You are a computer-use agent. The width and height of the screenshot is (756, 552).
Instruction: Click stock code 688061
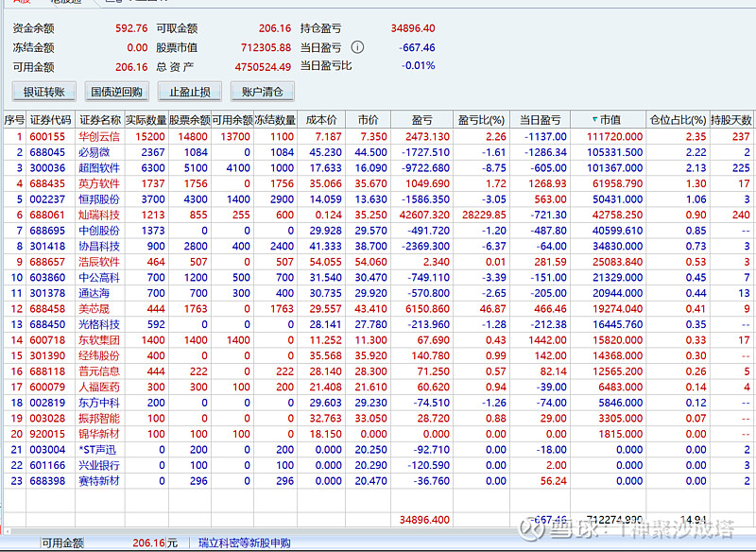[x=47, y=215]
